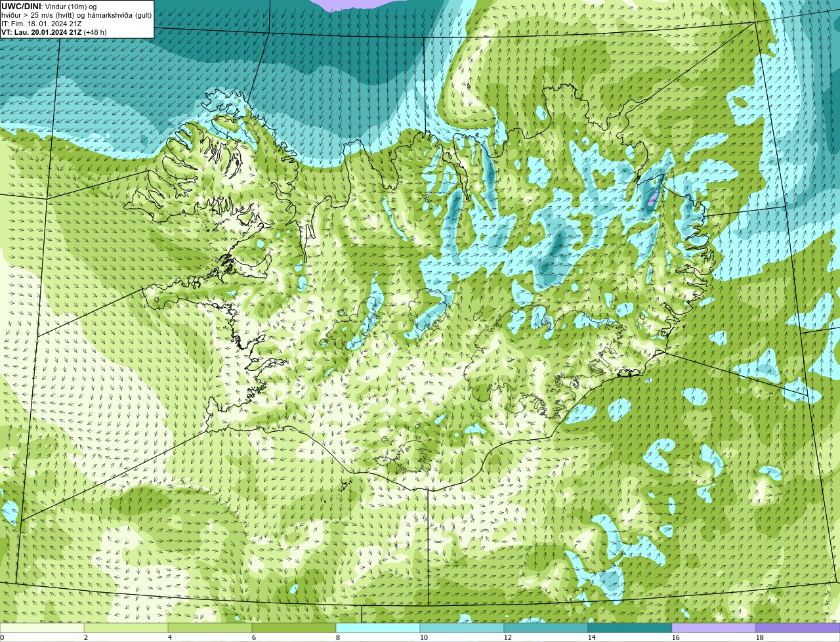Click the legend label "4"
Screen dimensions: 840x642
point(170,637)
